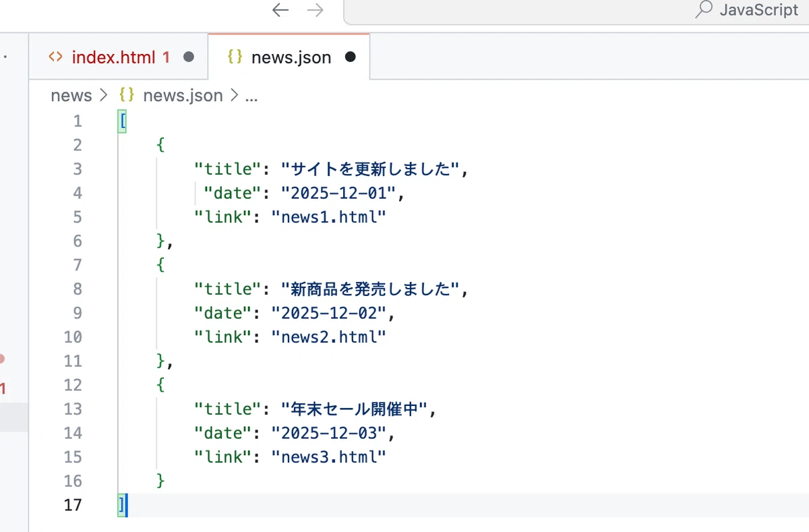
Task: Click the value "news1.html"
Action: 328,217
